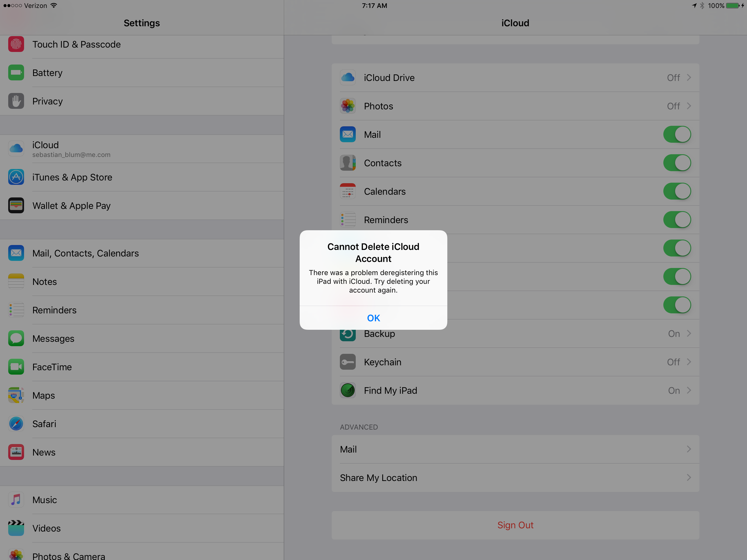The width and height of the screenshot is (747, 560).
Task: Tap the Backup iCloud icon
Action: [348, 333]
